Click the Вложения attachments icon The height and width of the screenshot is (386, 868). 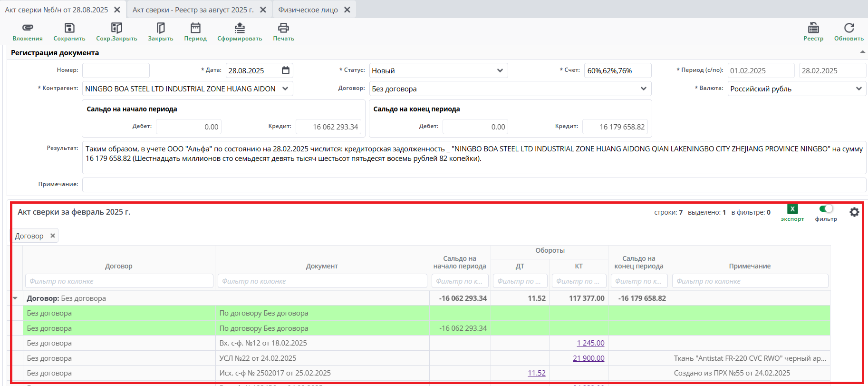28,28
